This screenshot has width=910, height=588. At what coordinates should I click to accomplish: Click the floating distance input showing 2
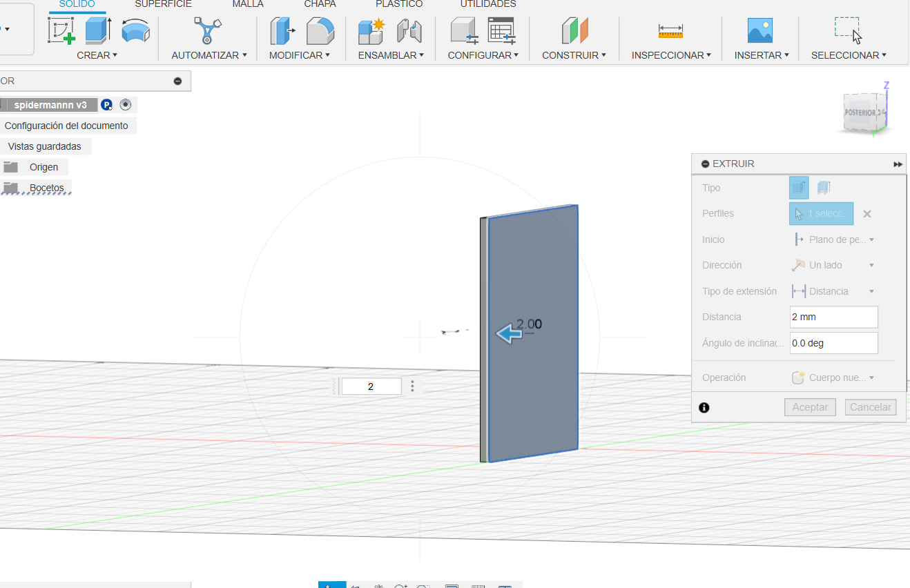click(371, 386)
